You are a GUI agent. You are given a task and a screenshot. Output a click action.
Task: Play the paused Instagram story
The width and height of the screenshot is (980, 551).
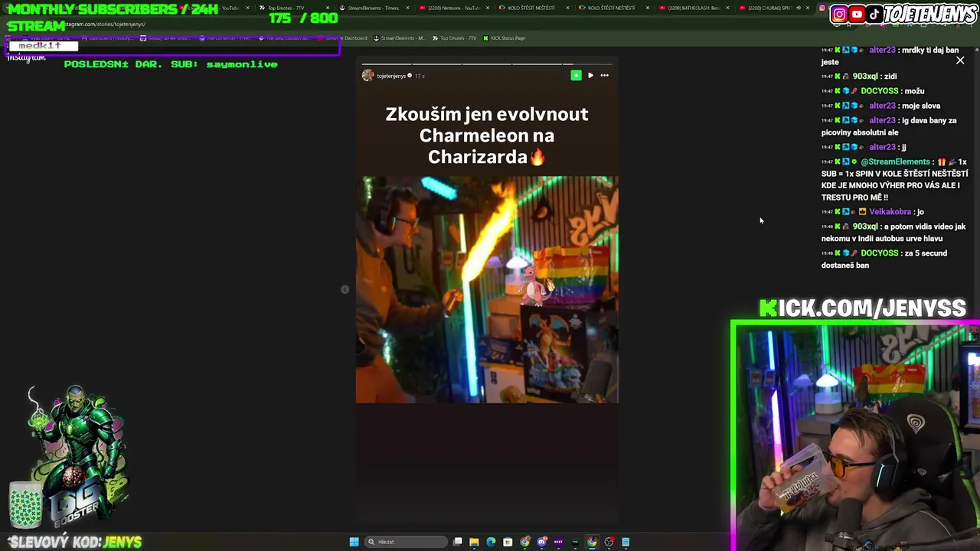590,75
